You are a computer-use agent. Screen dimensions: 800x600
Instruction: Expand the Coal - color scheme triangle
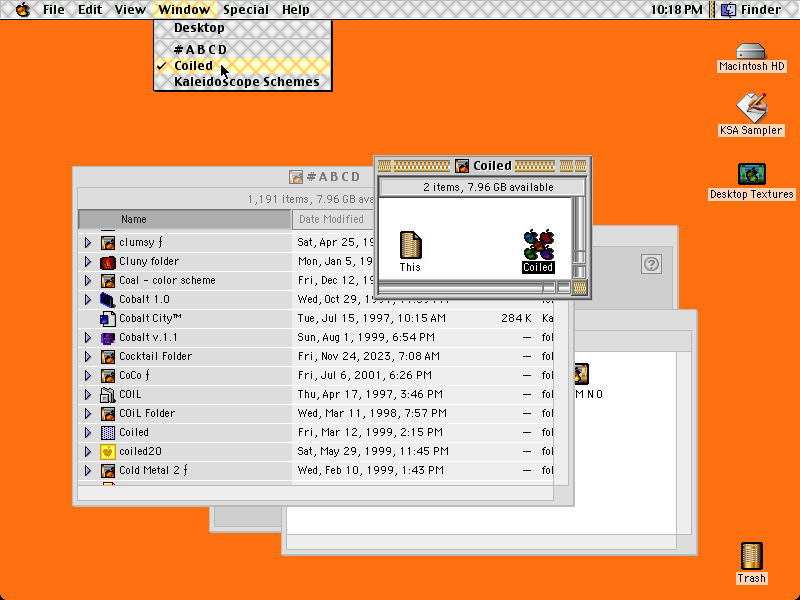point(88,281)
